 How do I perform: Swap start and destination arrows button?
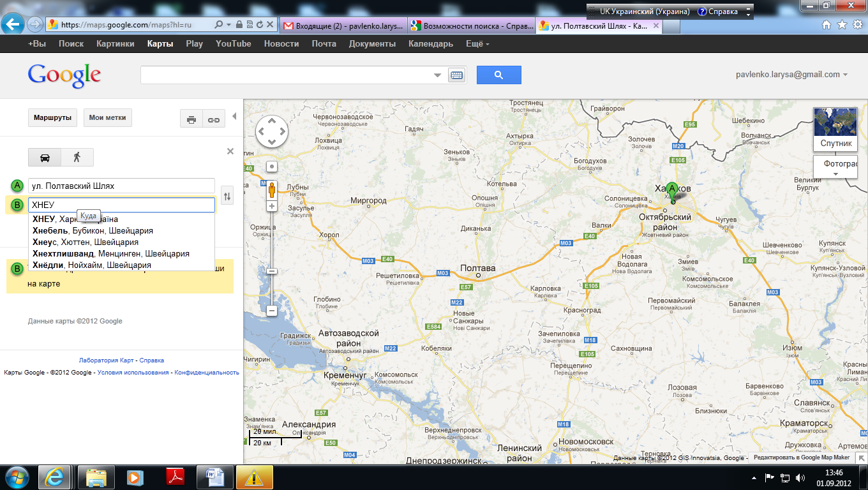tap(227, 195)
